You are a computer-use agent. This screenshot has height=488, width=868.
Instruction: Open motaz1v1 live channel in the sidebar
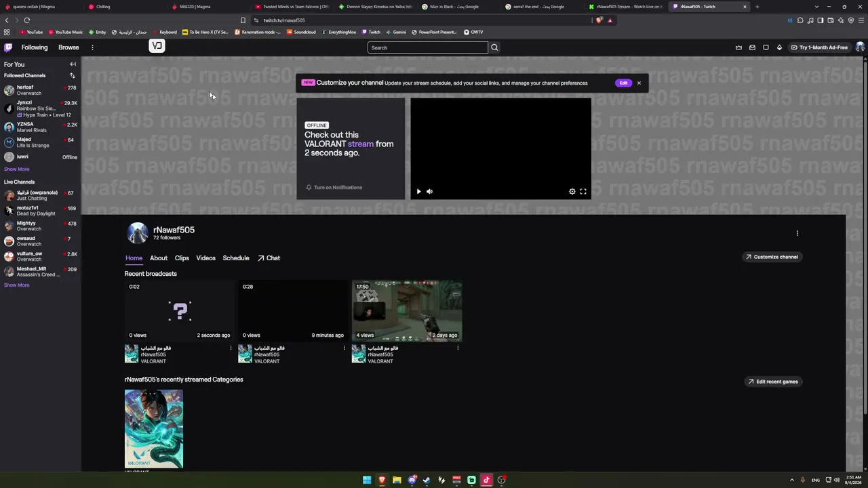[x=41, y=211]
